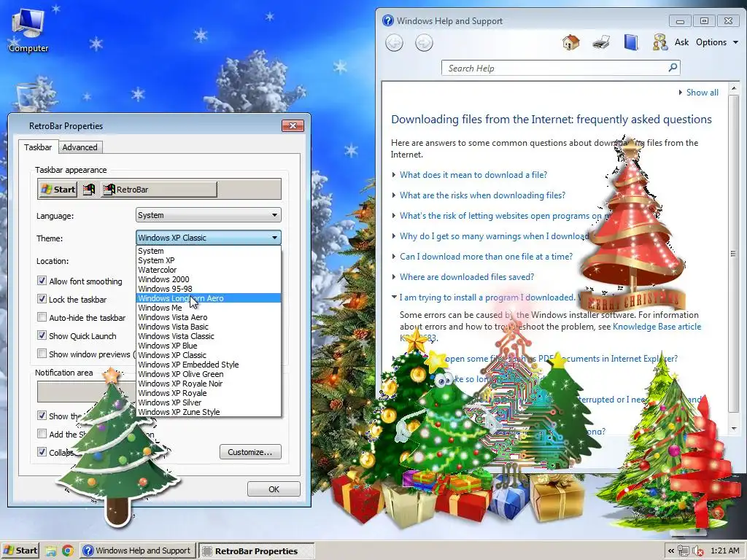Click RetroBar Properties taskbar button

[x=256, y=551]
